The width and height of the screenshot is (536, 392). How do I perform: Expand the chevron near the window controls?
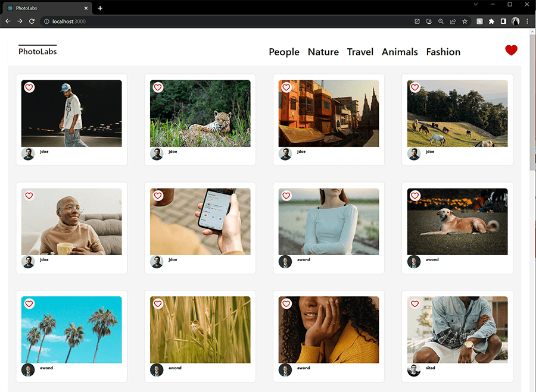(475, 5)
